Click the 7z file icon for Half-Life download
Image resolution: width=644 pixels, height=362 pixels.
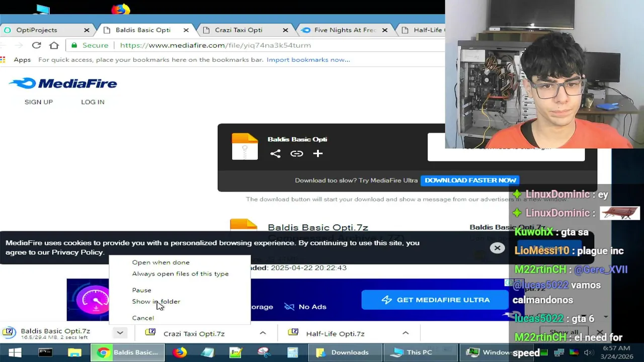pos(293,332)
